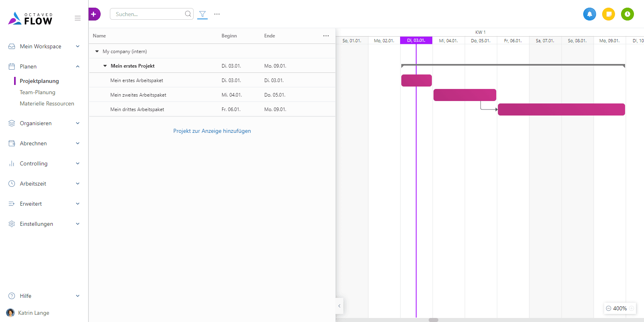Collapse the My company (intern) group

[97, 52]
